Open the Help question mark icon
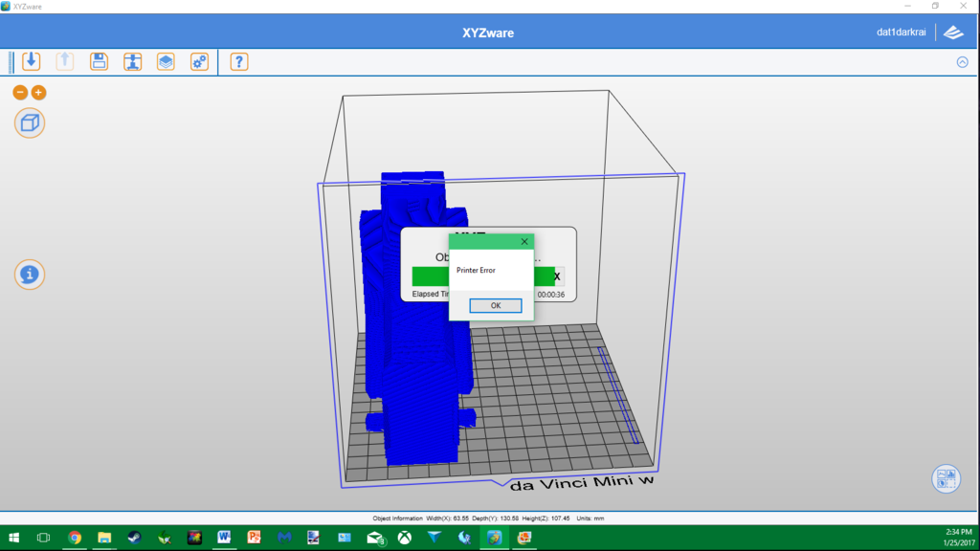Image resolution: width=980 pixels, height=551 pixels. tap(238, 61)
